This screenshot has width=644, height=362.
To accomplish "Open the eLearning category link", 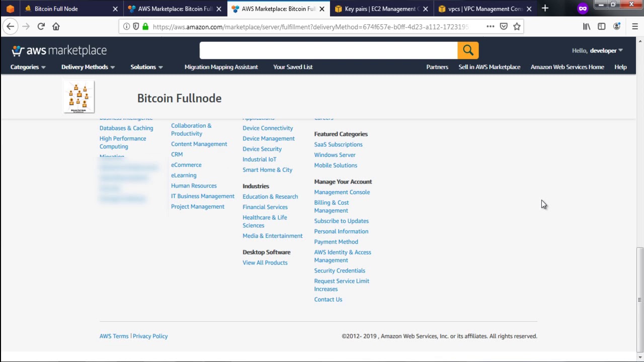I will 184,175.
